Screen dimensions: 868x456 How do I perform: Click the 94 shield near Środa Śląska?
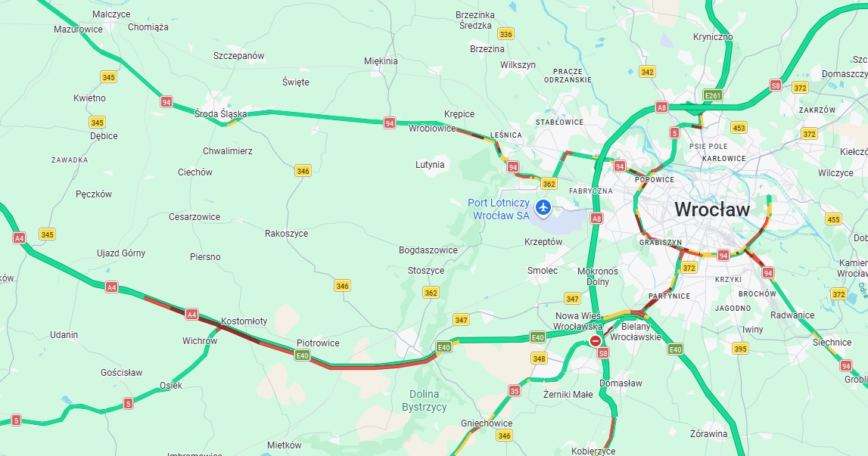(x=166, y=102)
